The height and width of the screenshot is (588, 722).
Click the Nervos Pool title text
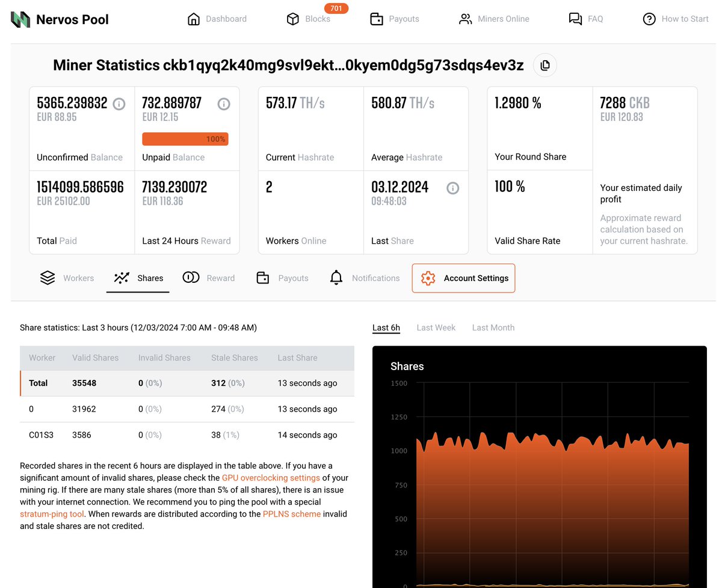[x=72, y=19]
